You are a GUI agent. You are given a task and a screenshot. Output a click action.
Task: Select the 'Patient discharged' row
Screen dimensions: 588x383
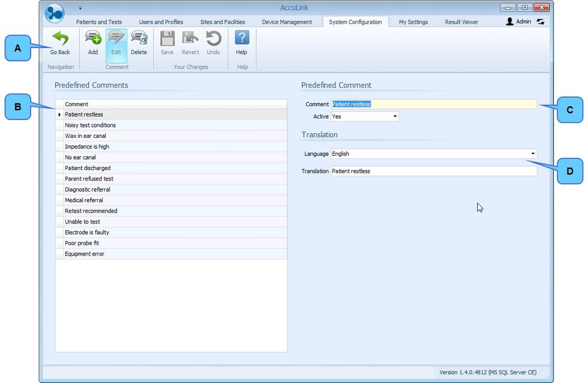click(x=171, y=168)
